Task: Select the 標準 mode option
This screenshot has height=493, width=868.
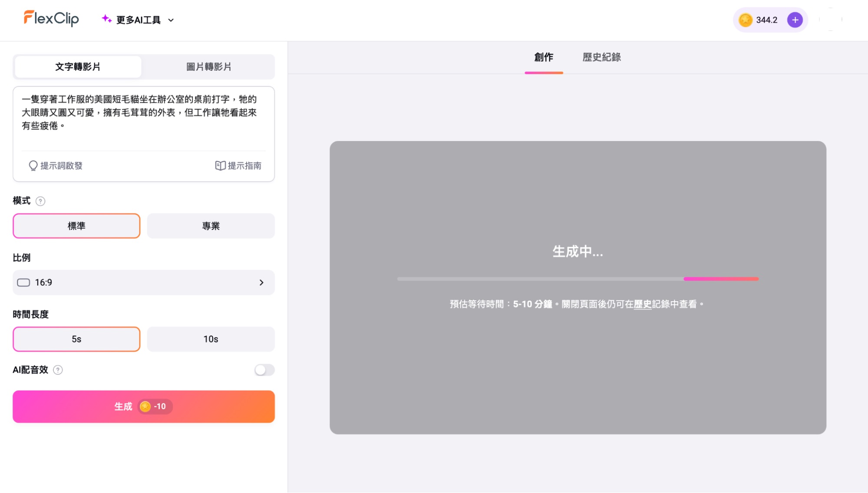Action: (76, 226)
